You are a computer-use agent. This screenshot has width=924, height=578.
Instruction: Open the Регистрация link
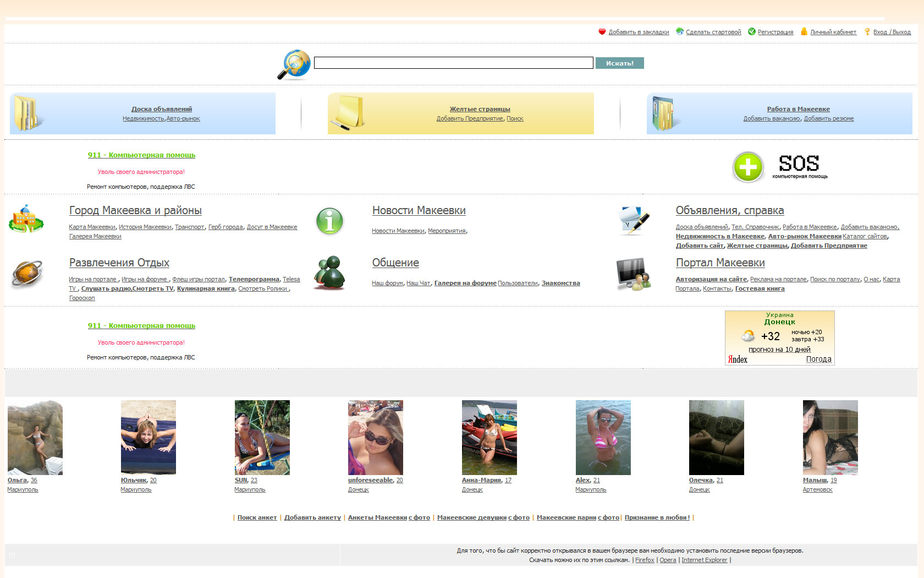[x=775, y=32]
